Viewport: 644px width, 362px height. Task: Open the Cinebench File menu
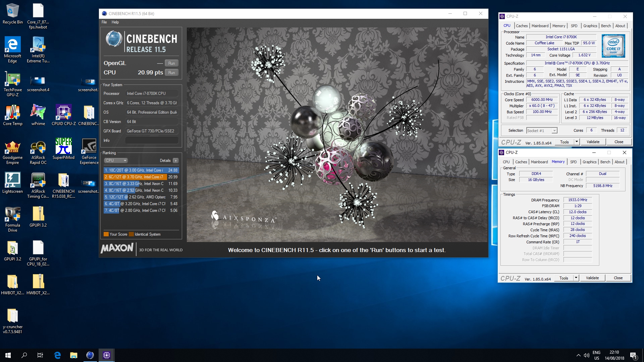tap(104, 22)
